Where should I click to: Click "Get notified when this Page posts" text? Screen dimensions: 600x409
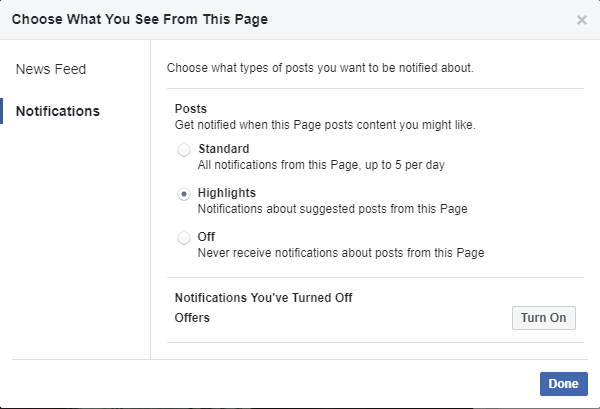click(x=325, y=125)
